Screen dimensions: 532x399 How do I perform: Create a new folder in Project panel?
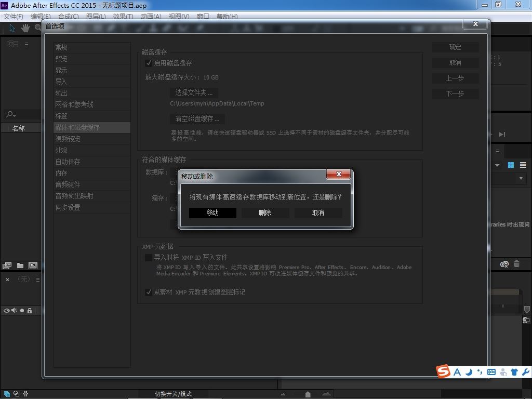pyautogui.click(x=20, y=265)
